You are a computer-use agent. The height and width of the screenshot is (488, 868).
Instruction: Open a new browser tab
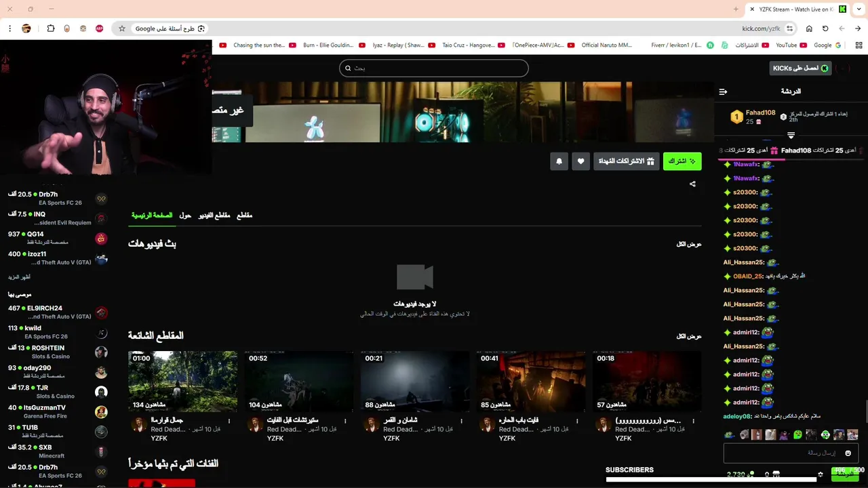coord(736,9)
